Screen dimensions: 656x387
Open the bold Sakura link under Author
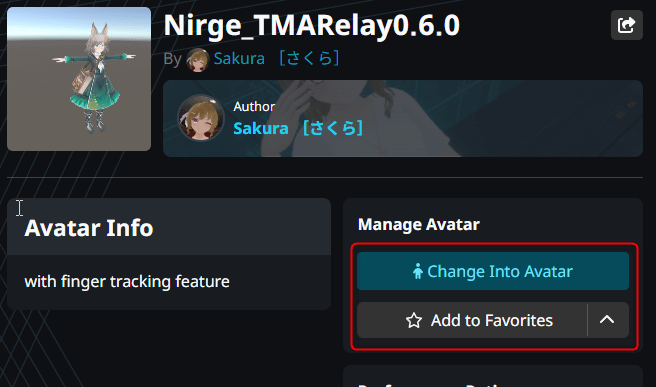tap(261, 128)
